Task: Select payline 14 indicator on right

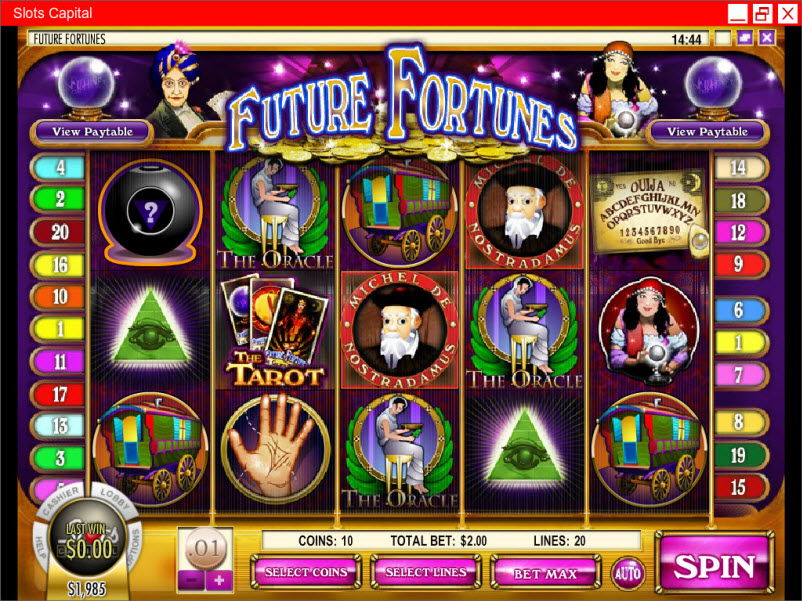Action: (x=740, y=168)
